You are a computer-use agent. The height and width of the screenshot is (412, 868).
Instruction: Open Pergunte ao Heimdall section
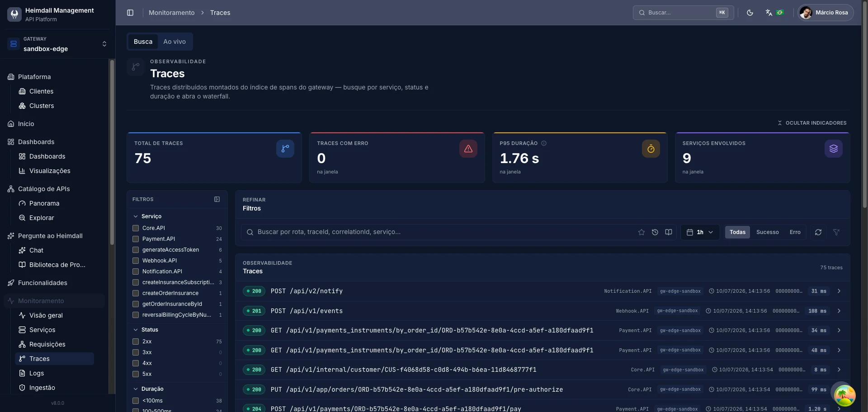(x=50, y=236)
